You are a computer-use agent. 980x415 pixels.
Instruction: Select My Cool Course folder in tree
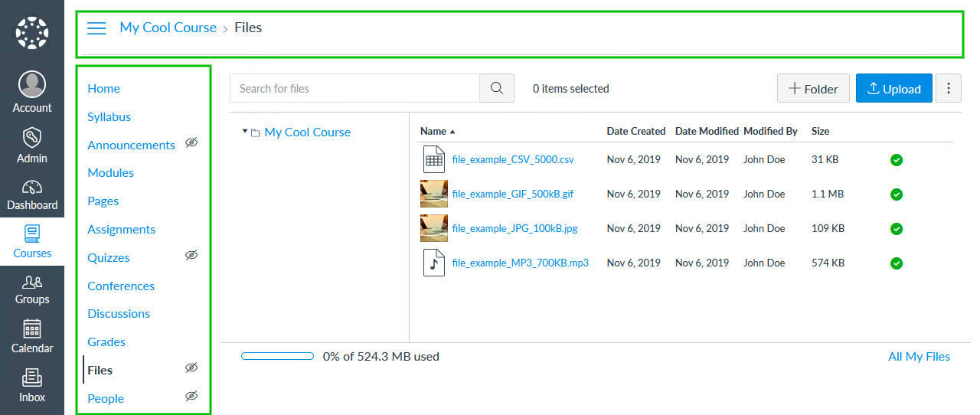pos(307,132)
